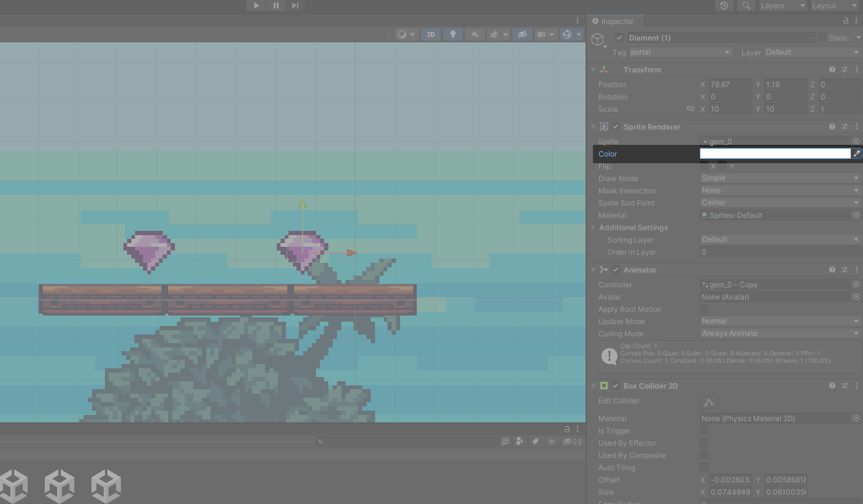Toggle scene audio mute icon

pos(474,34)
